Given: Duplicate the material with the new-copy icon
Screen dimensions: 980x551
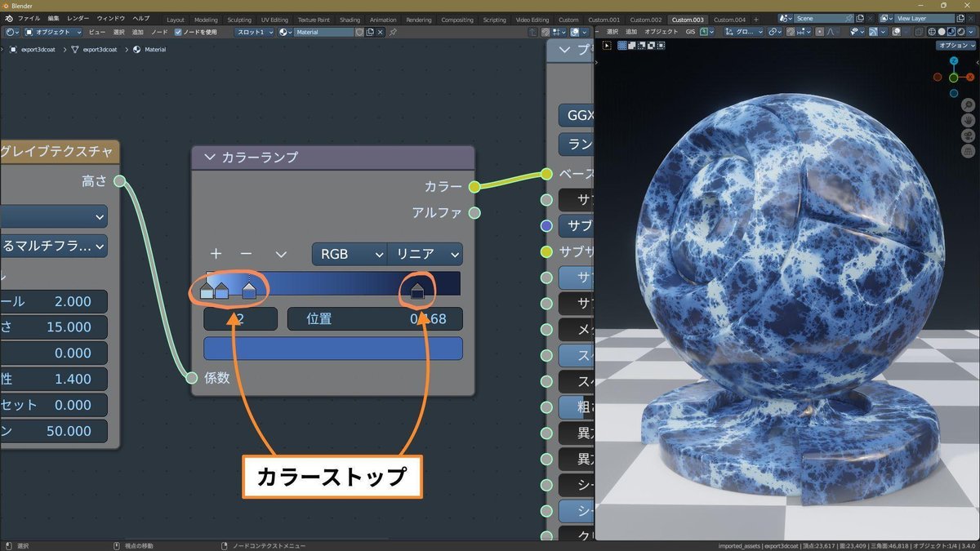Looking at the screenshot, I should point(370,32).
